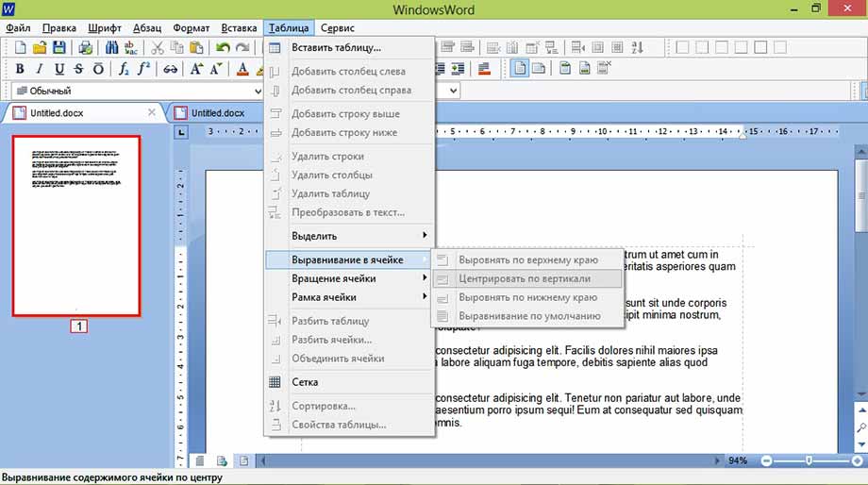Choose Вставить таблицу… from the menu
The image size is (868, 485).
[x=349, y=47]
